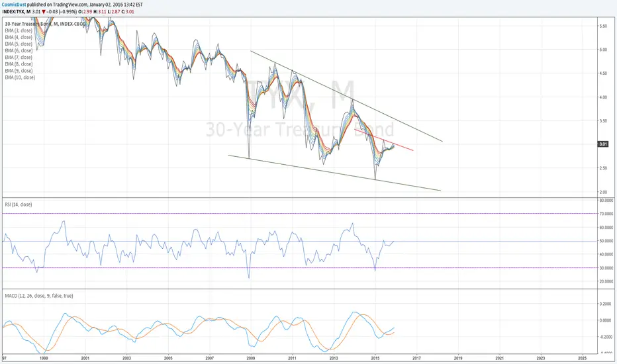Screen dimensions: 617x364
Task: Click the 2.50 price axis label
Action: click(x=603, y=168)
